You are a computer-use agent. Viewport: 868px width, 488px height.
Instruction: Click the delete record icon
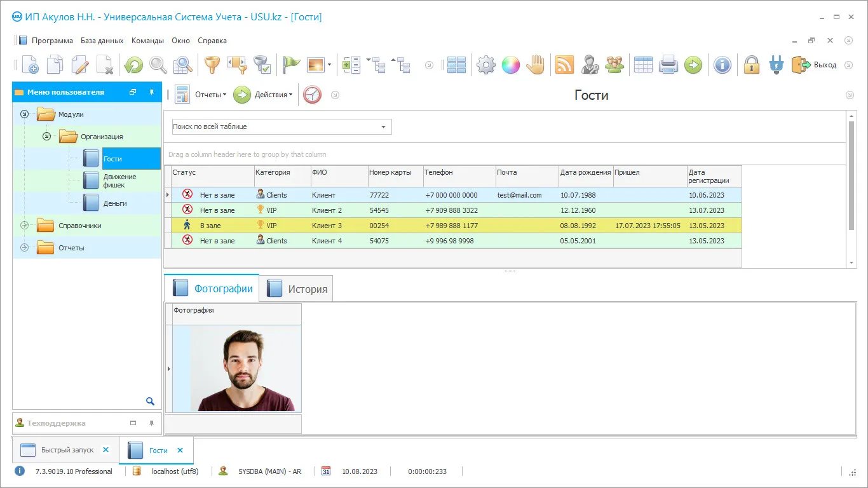click(105, 65)
